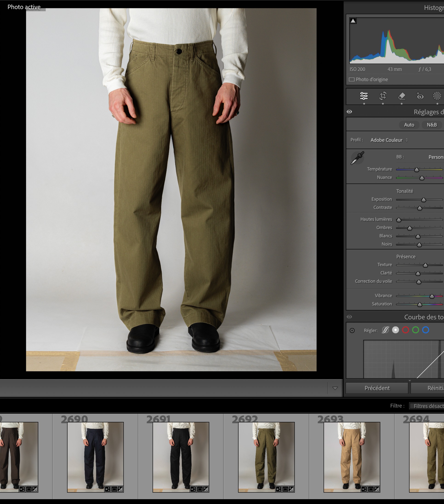Open the Crop and rotate tool
Image resolution: width=444 pixels, height=504 pixels.
pyautogui.click(x=383, y=96)
